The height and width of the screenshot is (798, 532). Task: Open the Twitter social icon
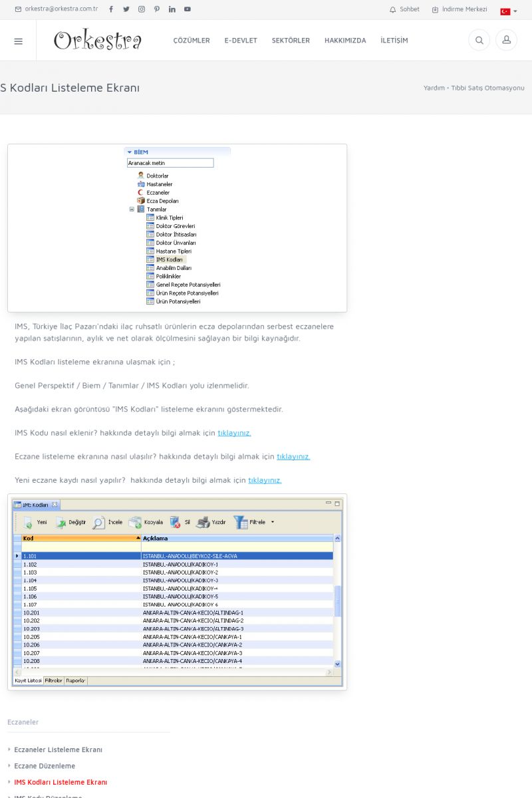[126, 9]
